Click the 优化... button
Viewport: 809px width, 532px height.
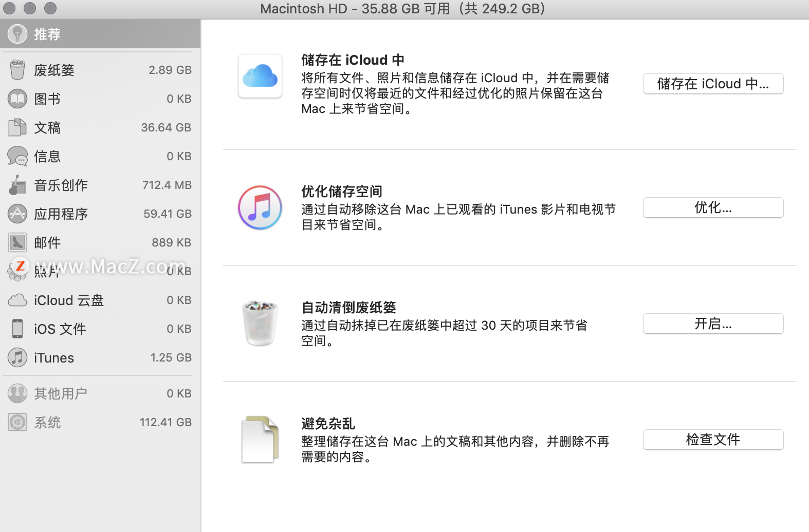713,207
